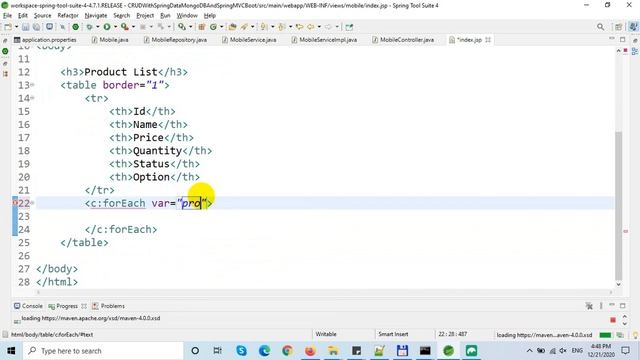Open the Problems view tab
Image resolution: width=640 pixels, height=360 pixels.
[108, 306]
